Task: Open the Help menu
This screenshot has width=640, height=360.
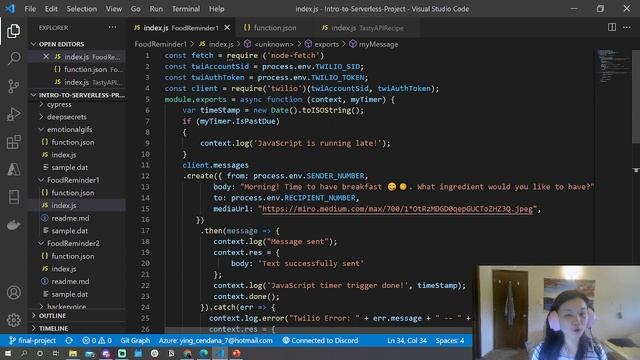Action: pyautogui.click(x=216, y=9)
